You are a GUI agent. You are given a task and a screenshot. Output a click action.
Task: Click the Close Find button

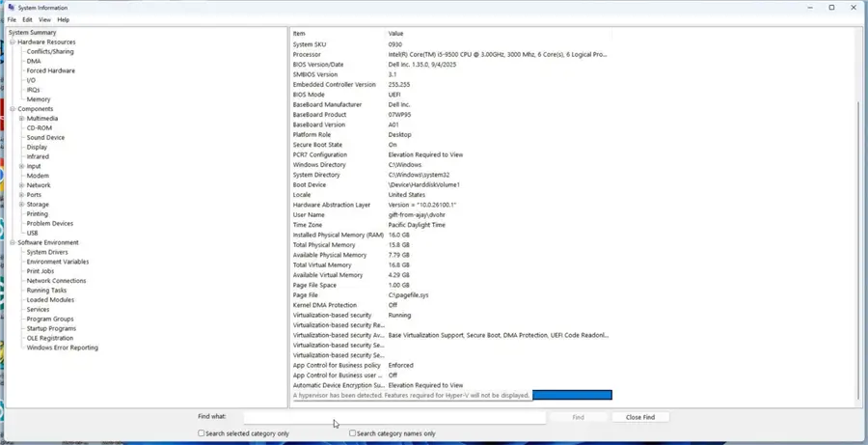640,417
